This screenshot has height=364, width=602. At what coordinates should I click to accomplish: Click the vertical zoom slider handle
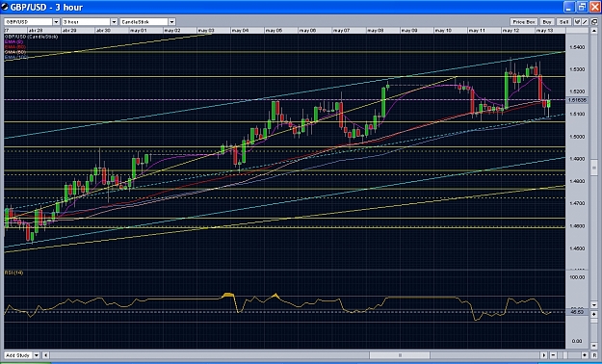594,321
